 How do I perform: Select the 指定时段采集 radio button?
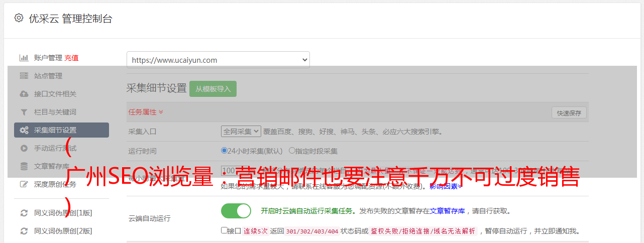tap(292, 150)
